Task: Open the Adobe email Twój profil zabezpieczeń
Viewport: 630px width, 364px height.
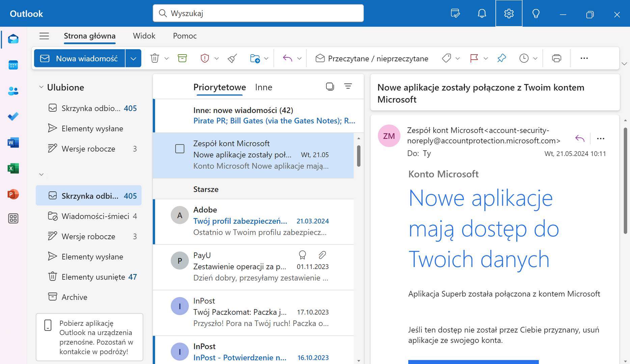Action: point(253,221)
